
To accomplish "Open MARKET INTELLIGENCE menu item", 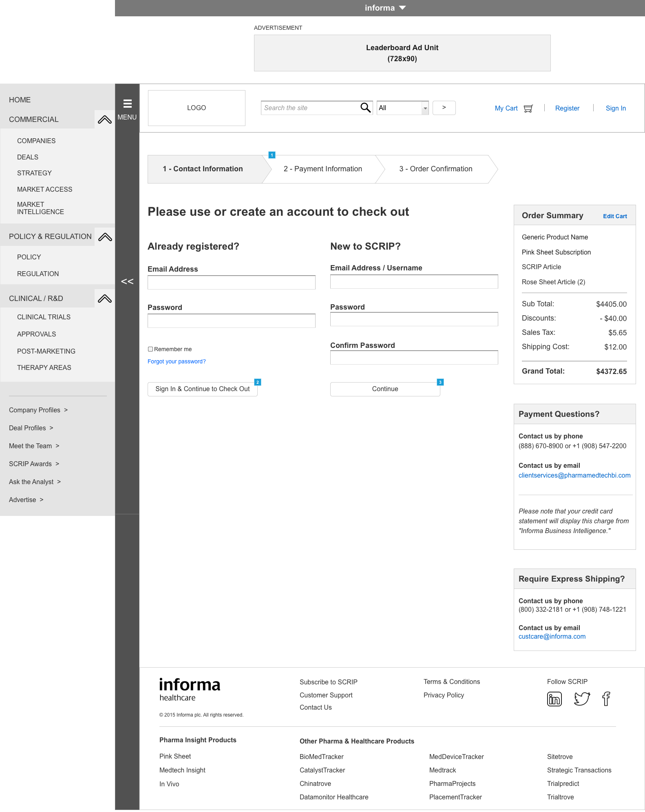I will pos(41,208).
